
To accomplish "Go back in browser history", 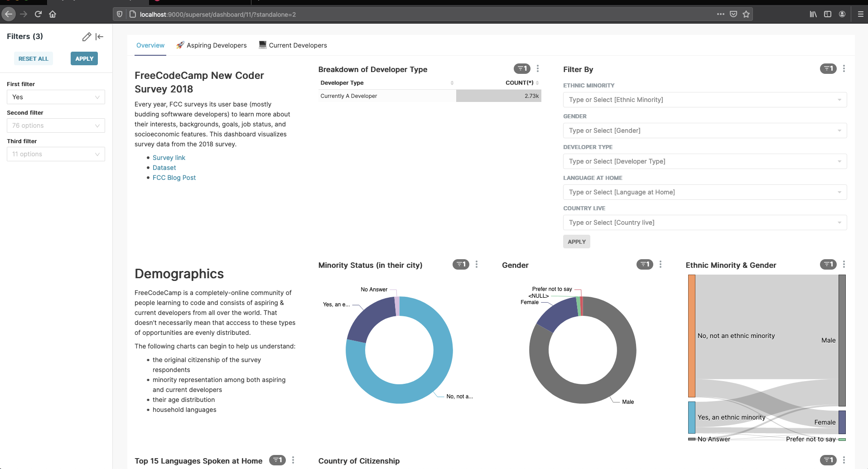I will tap(8, 14).
